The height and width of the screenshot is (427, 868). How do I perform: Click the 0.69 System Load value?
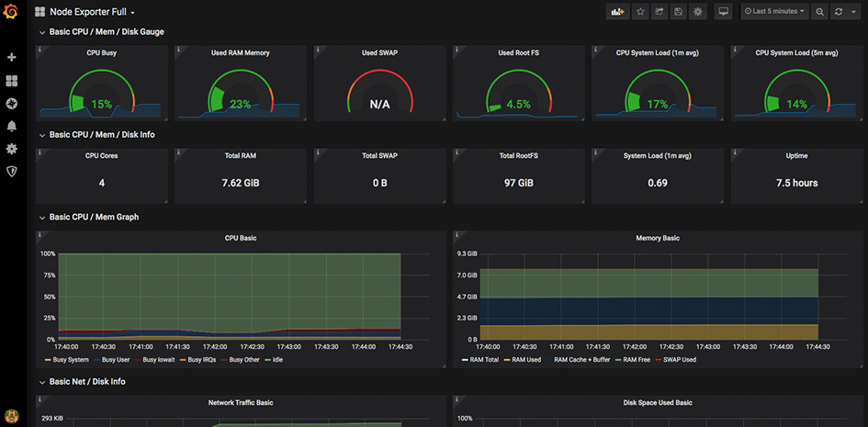point(658,183)
